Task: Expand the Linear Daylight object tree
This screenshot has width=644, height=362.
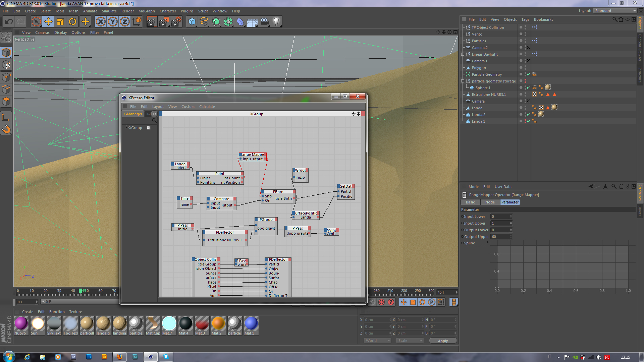Action: point(463,54)
